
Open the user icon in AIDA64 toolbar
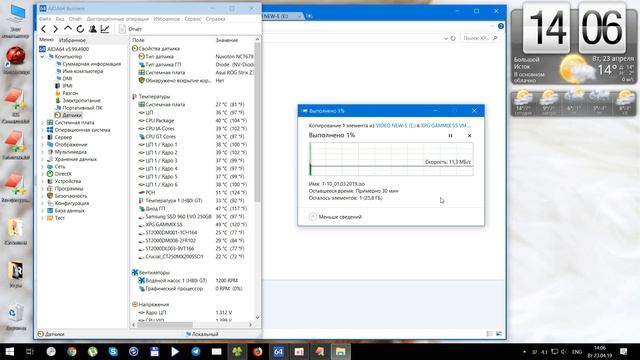coord(93,29)
